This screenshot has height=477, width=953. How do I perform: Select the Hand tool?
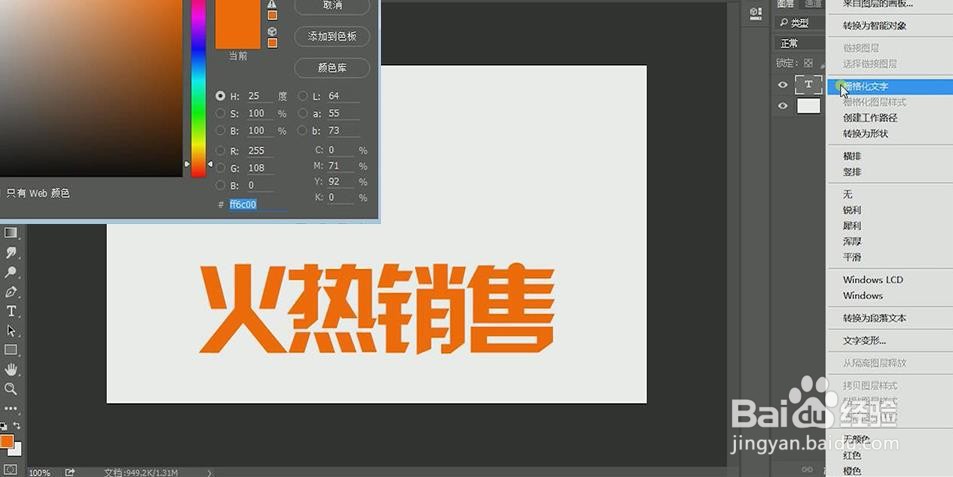[x=10, y=369]
